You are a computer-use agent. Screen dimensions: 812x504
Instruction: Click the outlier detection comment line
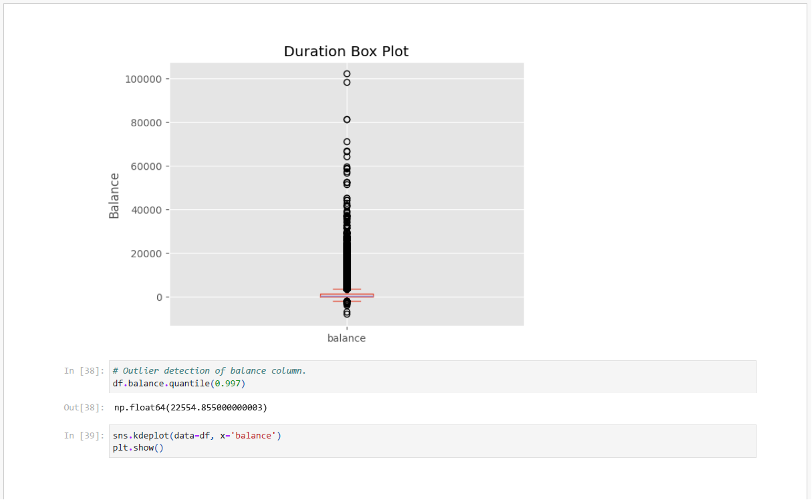click(209, 371)
